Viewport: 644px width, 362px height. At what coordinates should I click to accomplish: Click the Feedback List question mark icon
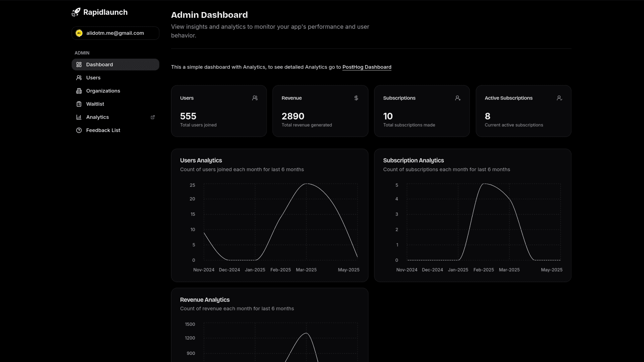click(79, 130)
